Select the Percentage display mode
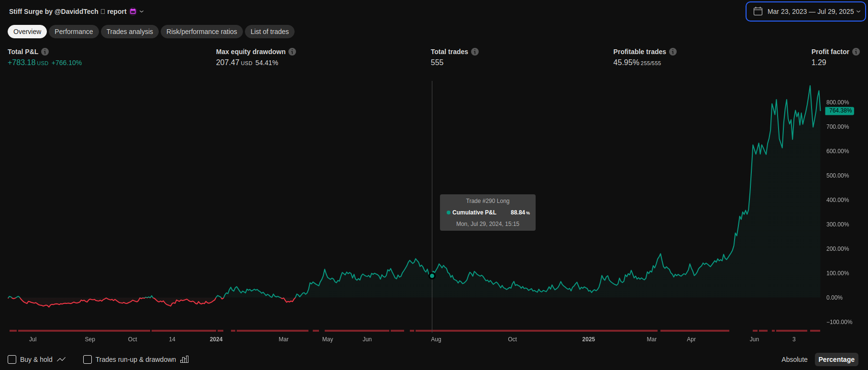The height and width of the screenshot is (370, 868). pos(836,359)
